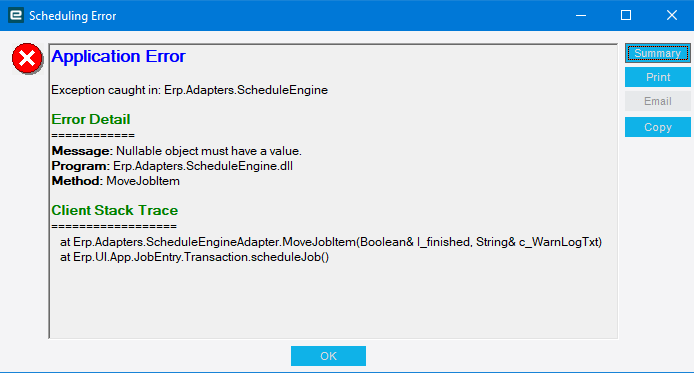The height and width of the screenshot is (373, 694).
Task: Click the grayed-out Email button
Action: tap(658, 101)
